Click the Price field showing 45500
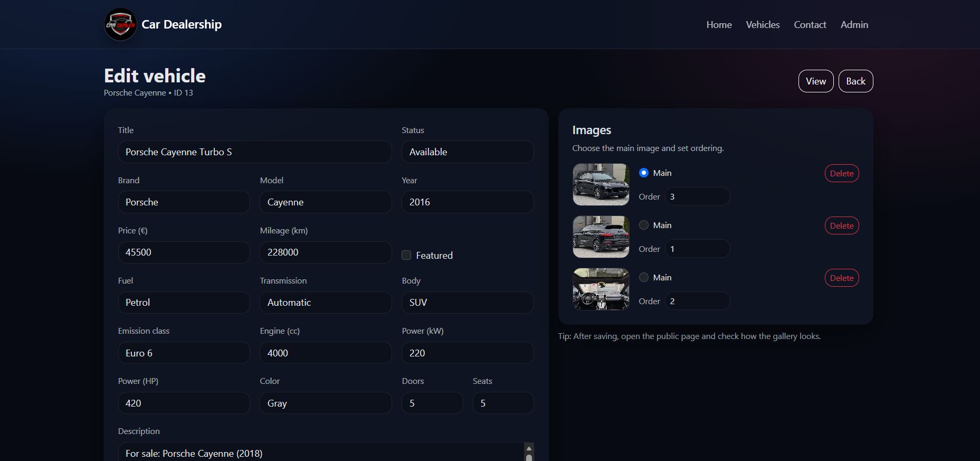The height and width of the screenshot is (461, 980). point(184,252)
